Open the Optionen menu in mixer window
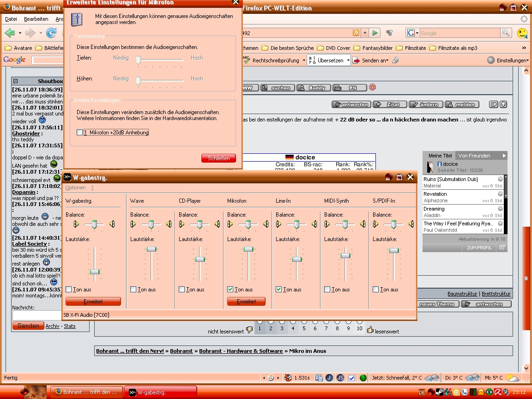This screenshot has height=399, width=532. point(75,188)
